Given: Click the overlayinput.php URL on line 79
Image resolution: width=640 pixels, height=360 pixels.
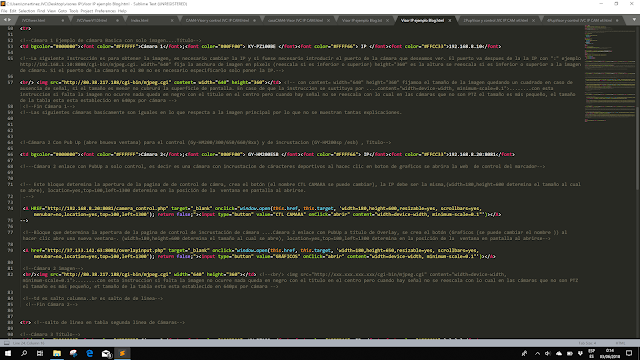Looking at the screenshot, I should [105, 250].
